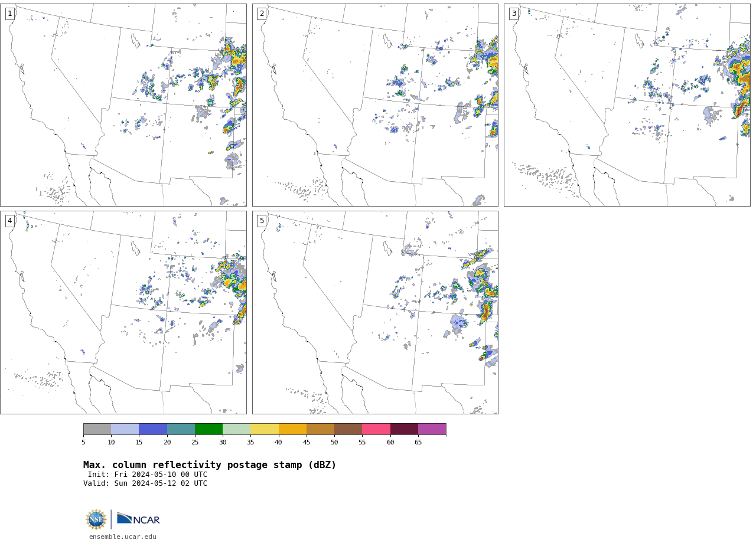Click the orange 40-45 dBZ swatch

(292, 429)
